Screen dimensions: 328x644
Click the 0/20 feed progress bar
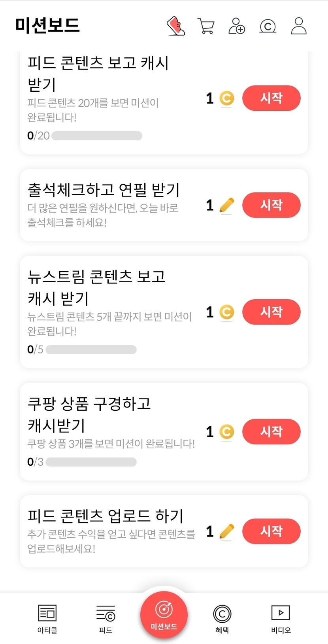[97, 136]
